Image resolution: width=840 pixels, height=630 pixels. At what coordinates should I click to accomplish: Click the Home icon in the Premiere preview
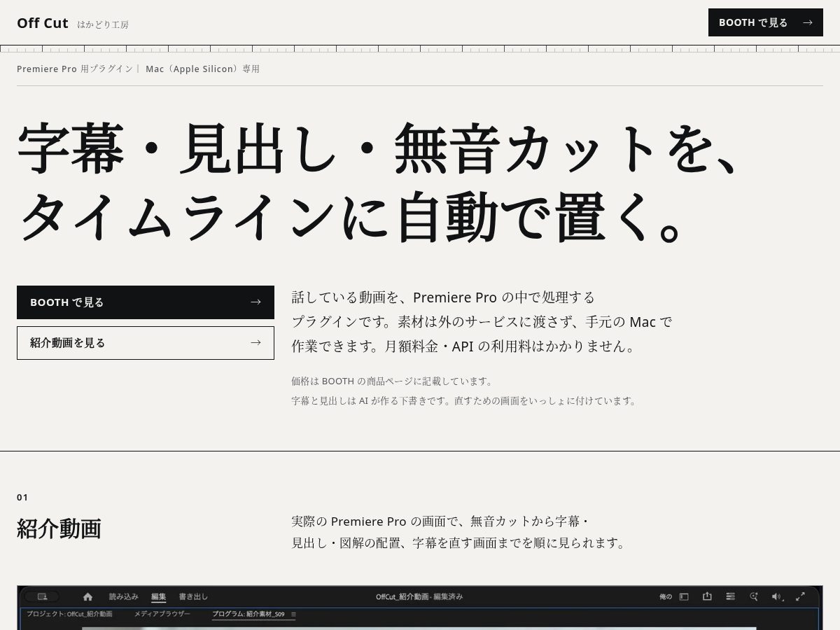87,597
